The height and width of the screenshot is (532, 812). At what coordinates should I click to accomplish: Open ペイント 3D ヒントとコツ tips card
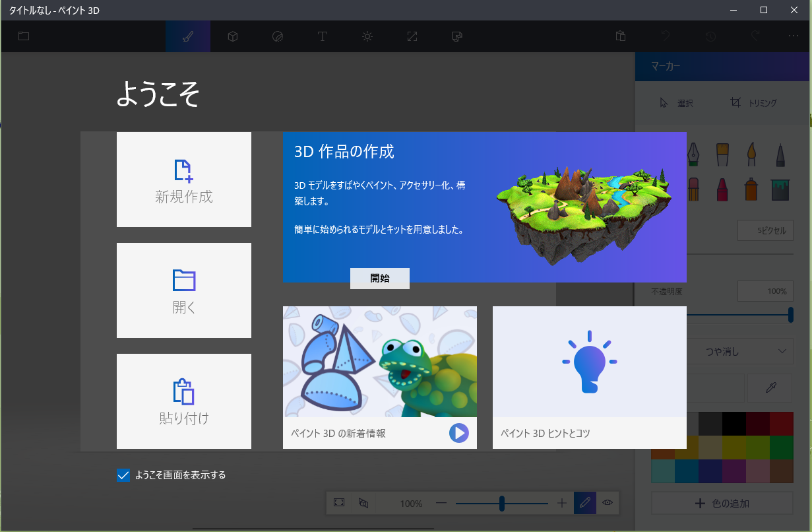(x=590, y=378)
